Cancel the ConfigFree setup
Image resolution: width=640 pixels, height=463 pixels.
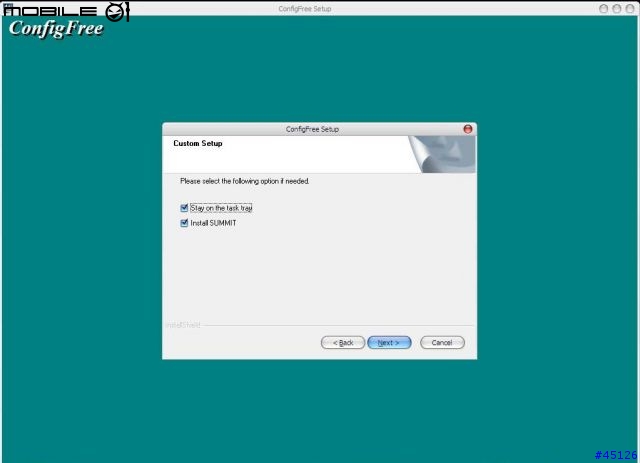point(442,343)
